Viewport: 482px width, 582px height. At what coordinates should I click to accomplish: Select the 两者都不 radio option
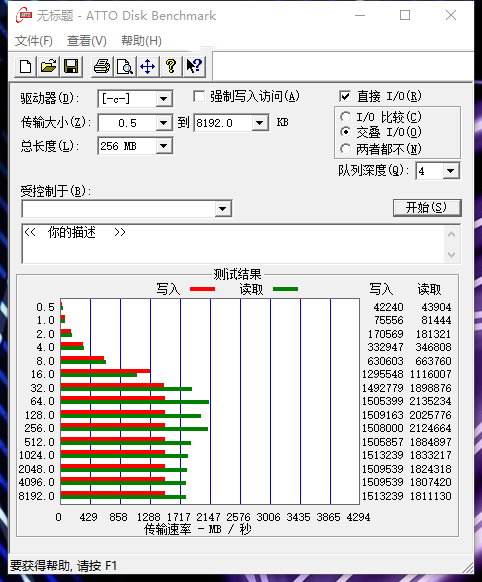tap(345, 149)
